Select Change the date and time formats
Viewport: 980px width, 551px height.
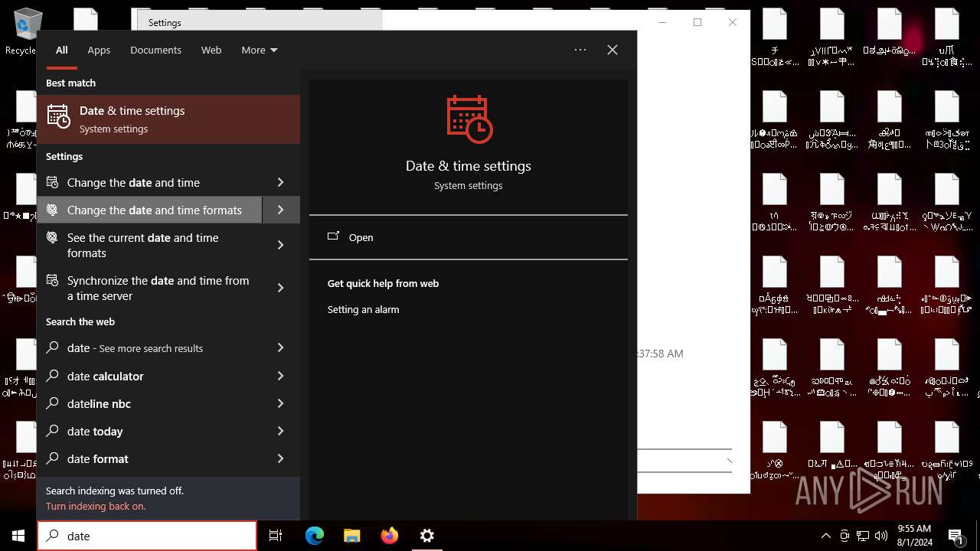pos(149,210)
